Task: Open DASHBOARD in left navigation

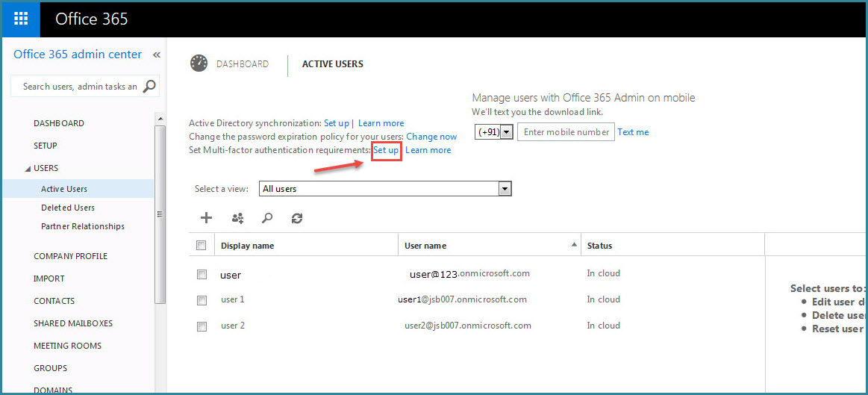Action: coord(59,123)
